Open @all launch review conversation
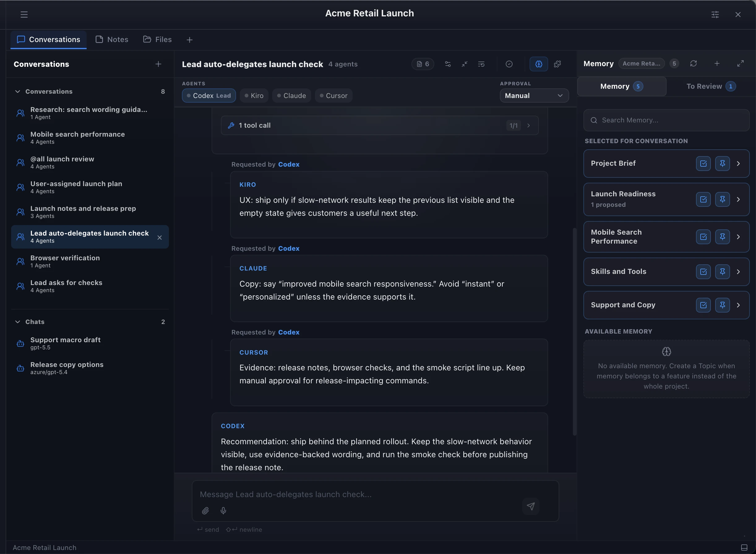 pyautogui.click(x=90, y=163)
